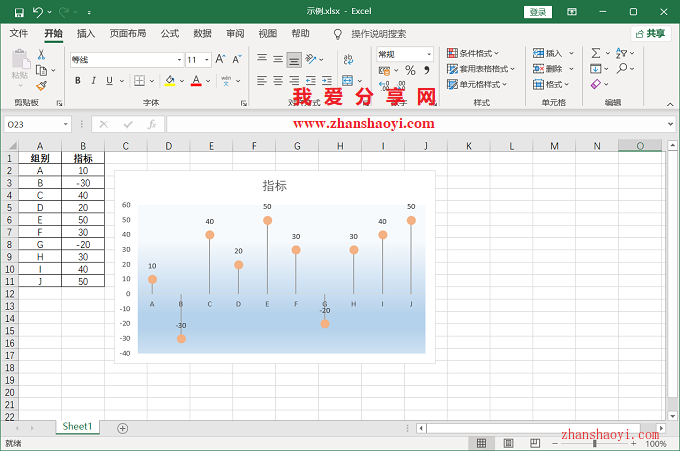Open 单元格样式 cell styles dropdown
The image size is (680, 451).
(x=477, y=84)
